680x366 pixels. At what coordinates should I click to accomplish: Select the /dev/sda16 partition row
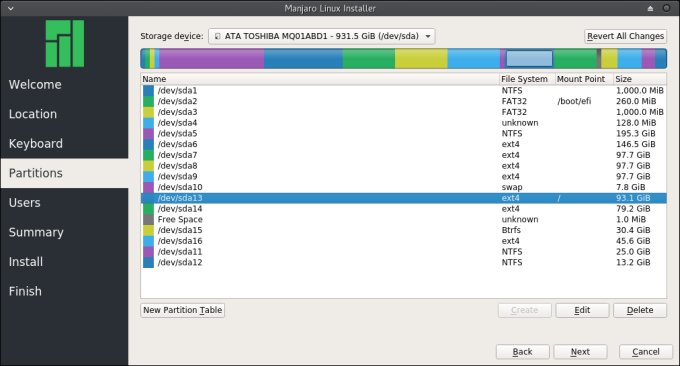(x=404, y=241)
